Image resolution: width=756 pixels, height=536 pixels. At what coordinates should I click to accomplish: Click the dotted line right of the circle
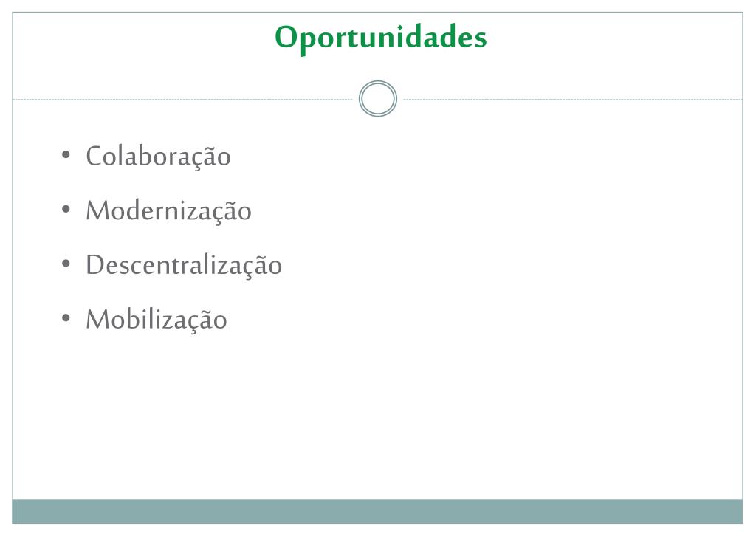click(573, 100)
